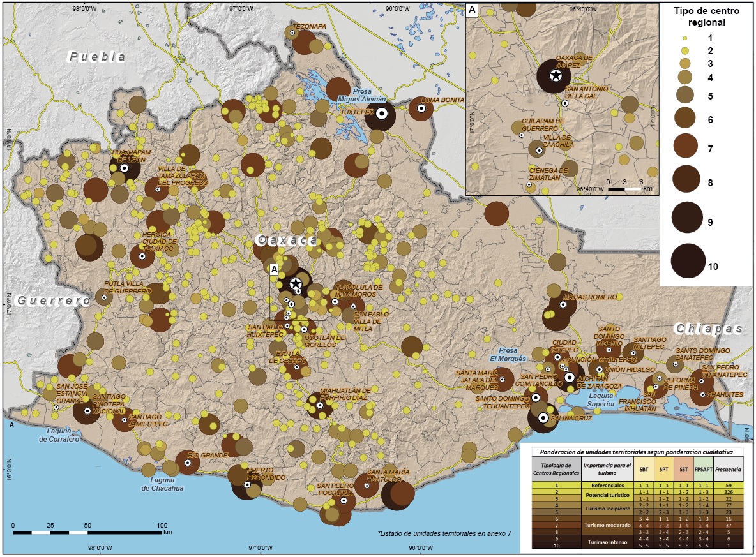Select the Puerto Escondido marker

pos(247,484)
